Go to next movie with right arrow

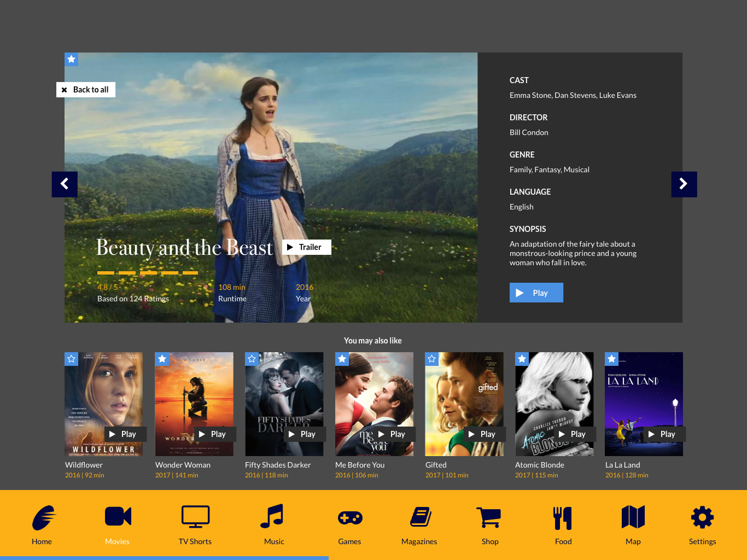(x=684, y=184)
